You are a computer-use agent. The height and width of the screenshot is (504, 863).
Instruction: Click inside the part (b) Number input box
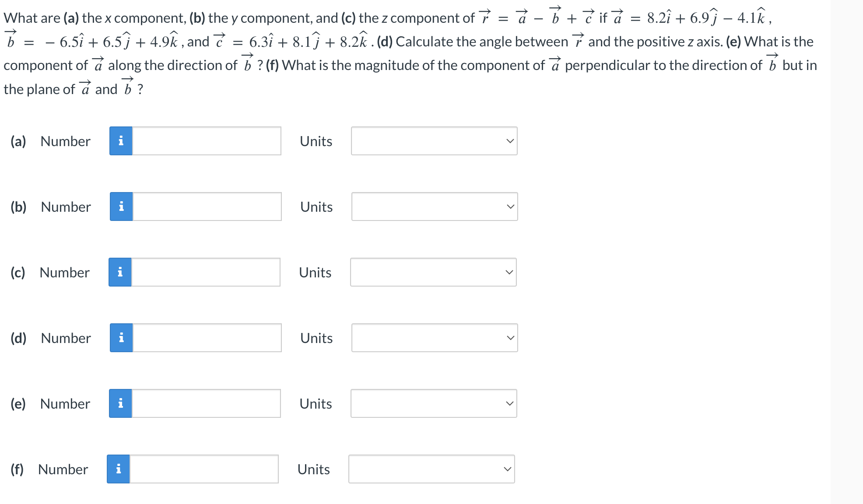(x=206, y=206)
